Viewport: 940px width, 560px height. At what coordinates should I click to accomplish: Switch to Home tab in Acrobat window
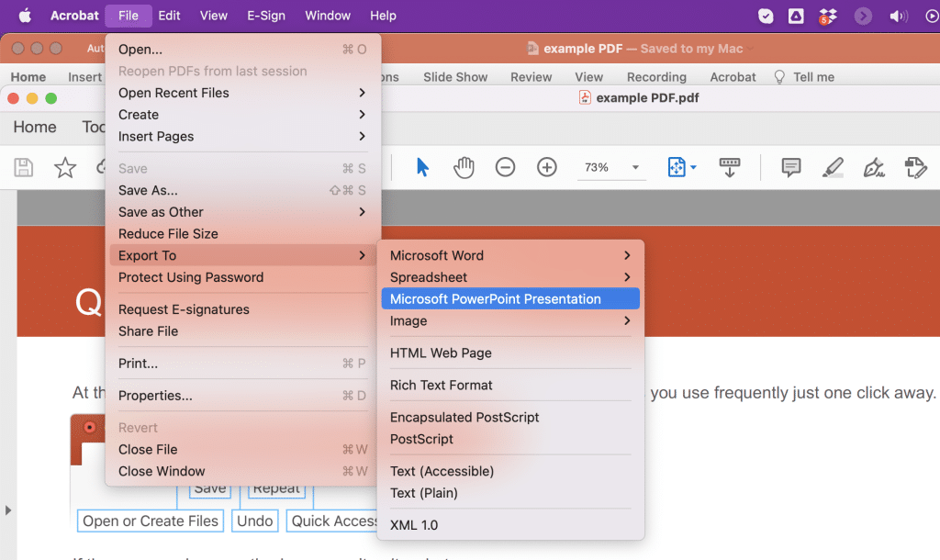(35, 127)
